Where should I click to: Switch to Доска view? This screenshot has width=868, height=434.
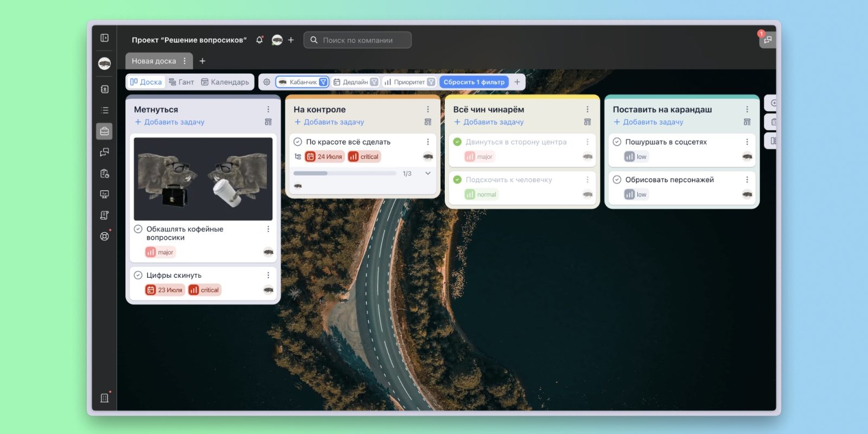146,82
